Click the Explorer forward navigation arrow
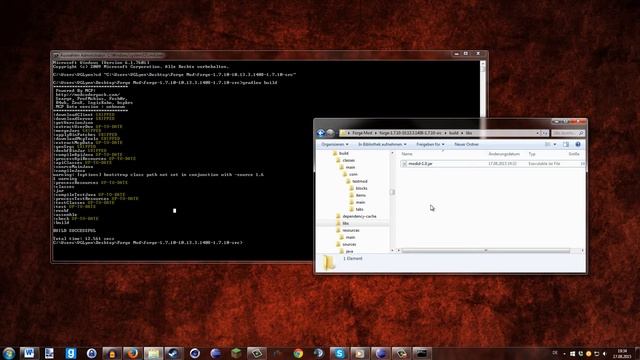This screenshot has height=360, width=640. (x=330, y=133)
